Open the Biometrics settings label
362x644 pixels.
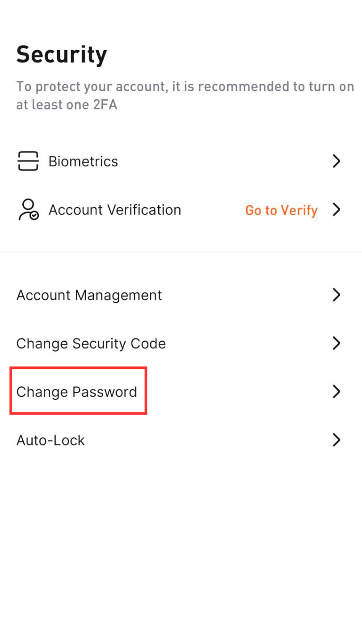[x=83, y=161]
